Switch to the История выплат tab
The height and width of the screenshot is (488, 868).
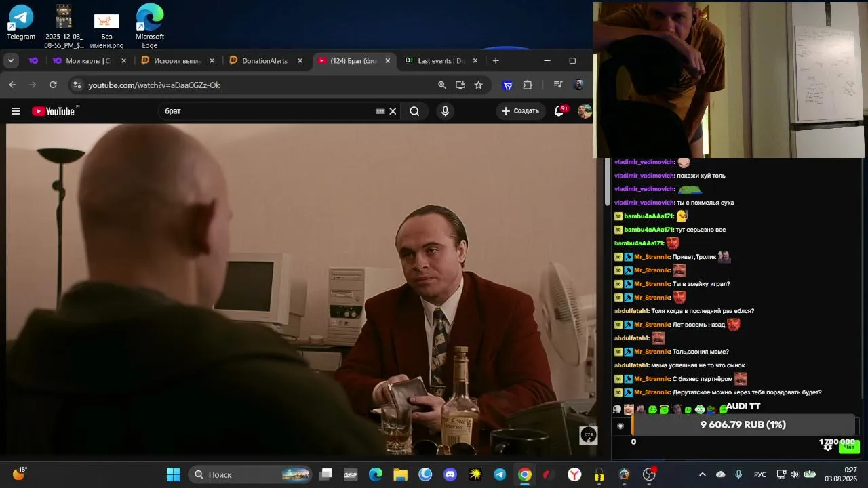coord(177,61)
